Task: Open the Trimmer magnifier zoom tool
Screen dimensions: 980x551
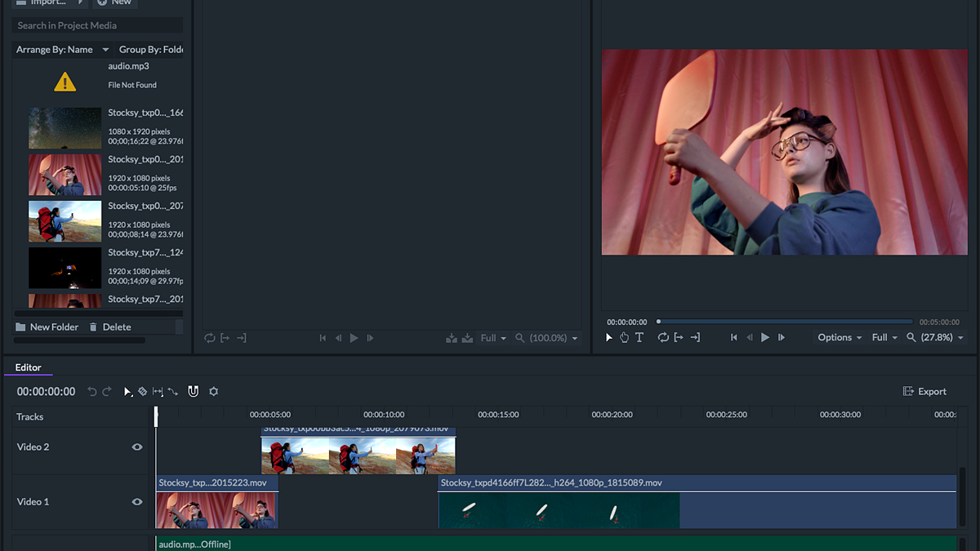Action: pos(520,338)
